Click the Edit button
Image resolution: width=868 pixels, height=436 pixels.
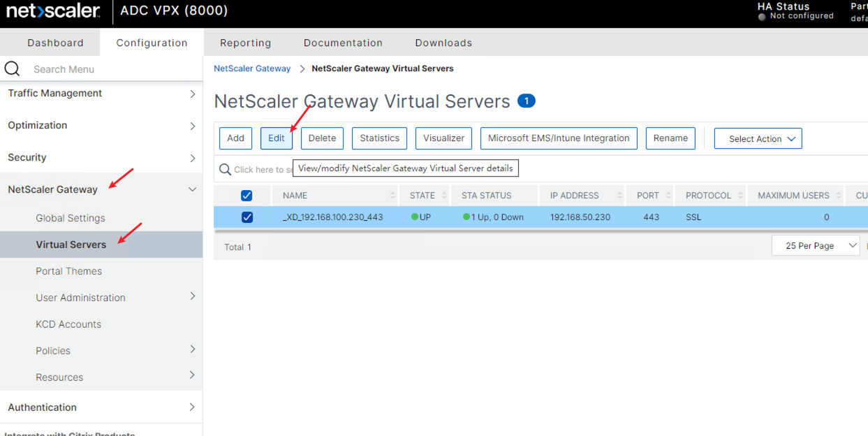pos(277,138)
